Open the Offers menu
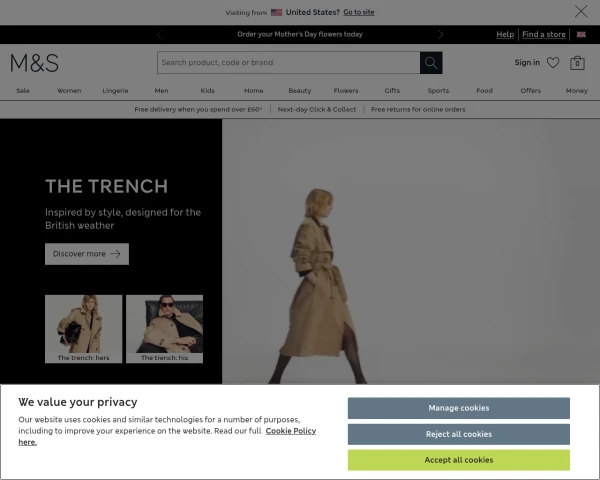The width and height of the screenshot is (600, 480). click(x=530, y=91)
